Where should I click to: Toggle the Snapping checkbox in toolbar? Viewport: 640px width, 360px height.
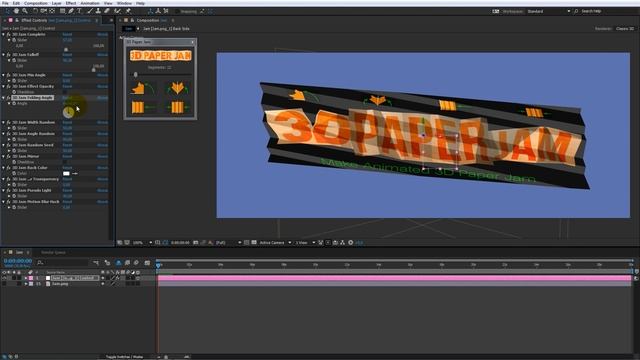(178, 11)
